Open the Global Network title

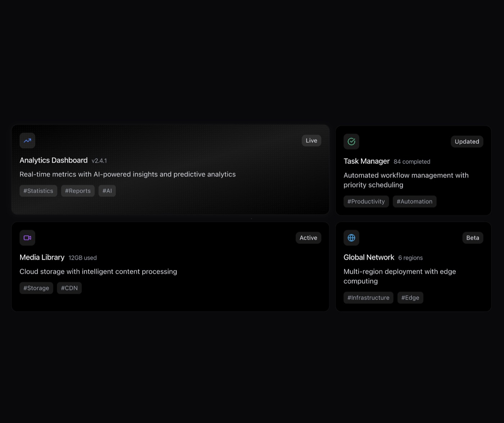tap(369, 257)
